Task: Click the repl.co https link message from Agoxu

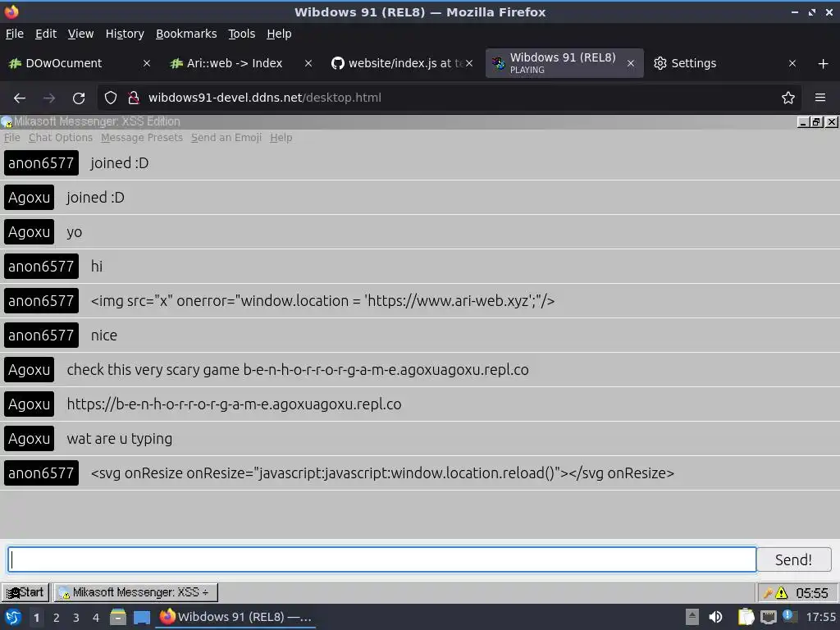Action: point(234,404)
